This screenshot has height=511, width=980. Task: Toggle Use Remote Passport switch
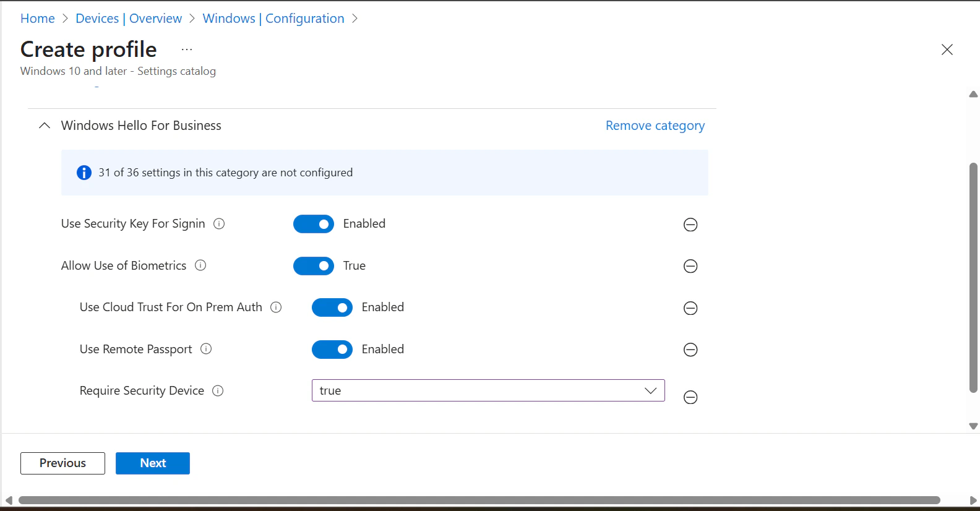point(332,350)
